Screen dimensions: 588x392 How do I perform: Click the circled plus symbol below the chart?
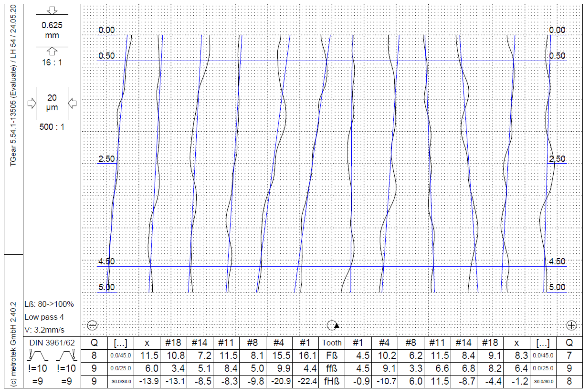[x=571, y=326]
